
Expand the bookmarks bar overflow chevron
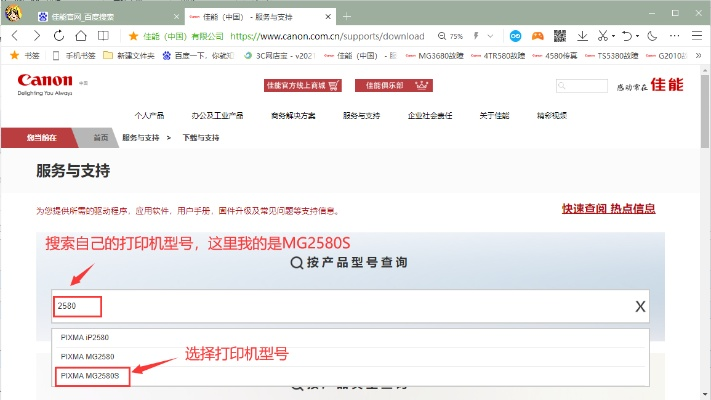click(698, 55)
